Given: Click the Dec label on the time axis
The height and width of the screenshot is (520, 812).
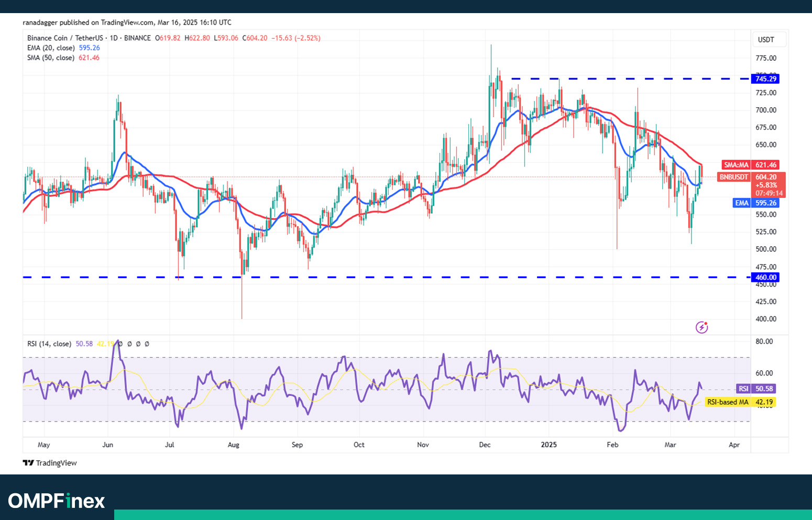Looking at the screenshot, I should coord(485,445).
